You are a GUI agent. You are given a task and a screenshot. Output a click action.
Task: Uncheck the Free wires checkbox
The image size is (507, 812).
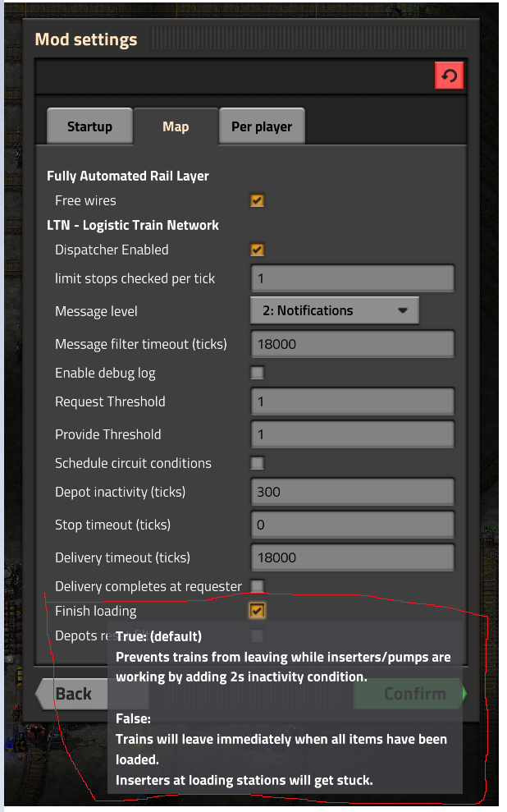tap(257, 200)
